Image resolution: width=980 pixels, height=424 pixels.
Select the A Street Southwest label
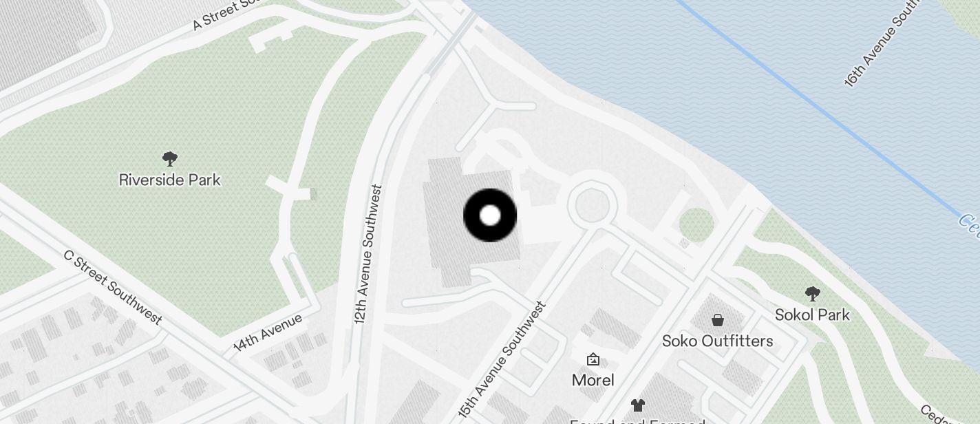click(x=228, y=14)
